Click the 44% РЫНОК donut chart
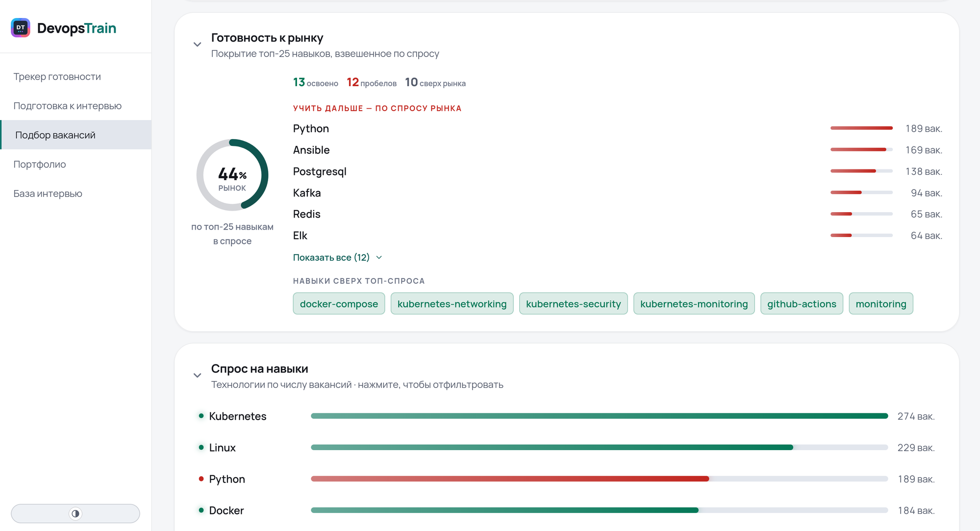Image resolution: width=980 pixels, height=531 pixels. 232,175
